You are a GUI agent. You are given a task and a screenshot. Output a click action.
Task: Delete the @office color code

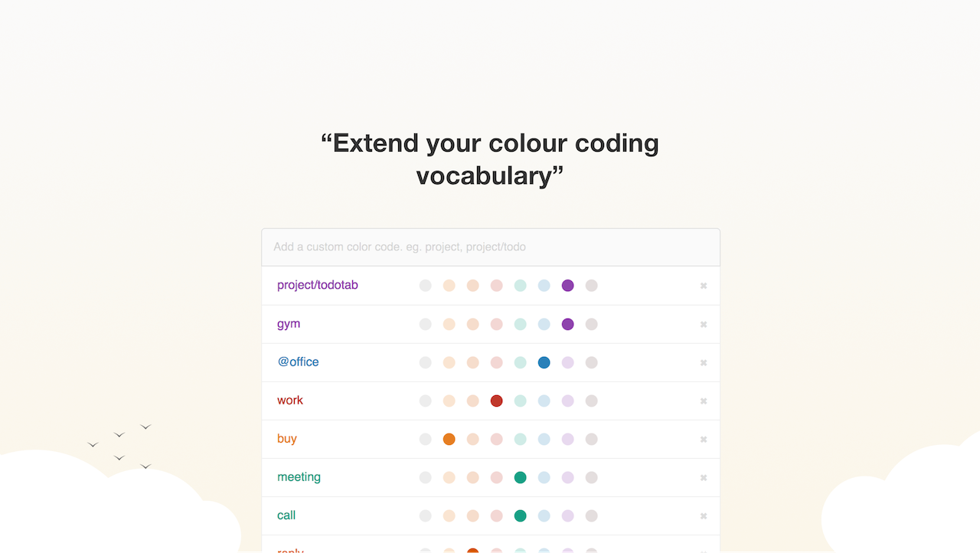(x=704, y=362)
